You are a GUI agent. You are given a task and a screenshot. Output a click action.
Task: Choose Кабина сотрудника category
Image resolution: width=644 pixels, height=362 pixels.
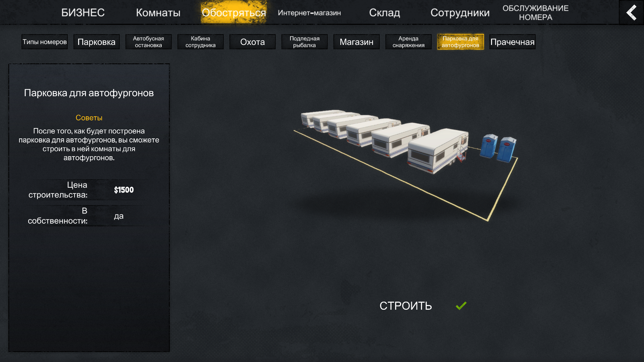coord(201,42)
